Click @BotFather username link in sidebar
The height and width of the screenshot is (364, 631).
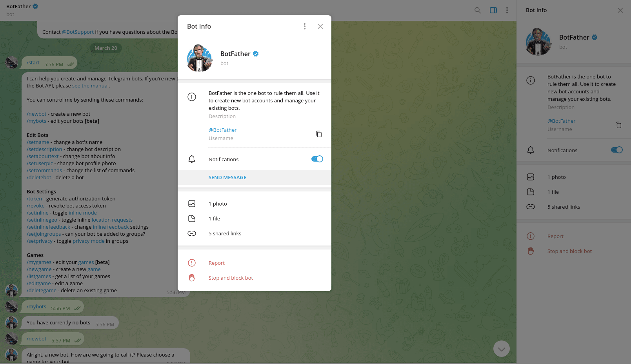[x=562, y=121]
